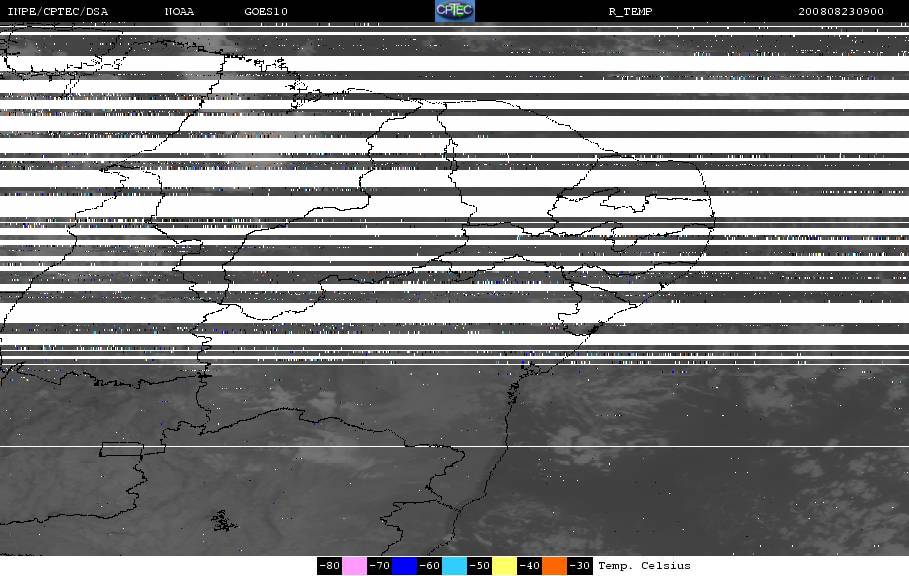Click the Temp. Celsius legend caption
Viewport: 909px width, 576px height.
[644, 566]
